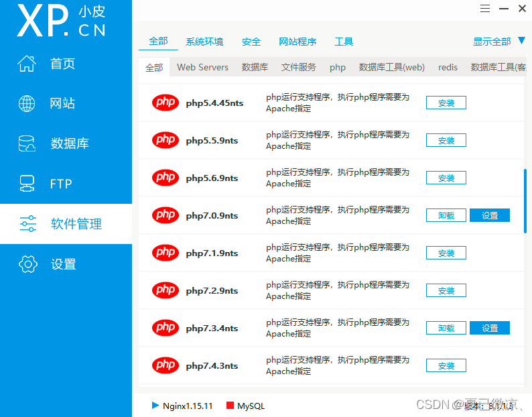
Task: Switch to 网站程序 tab
Action: (x=297, y=42)
